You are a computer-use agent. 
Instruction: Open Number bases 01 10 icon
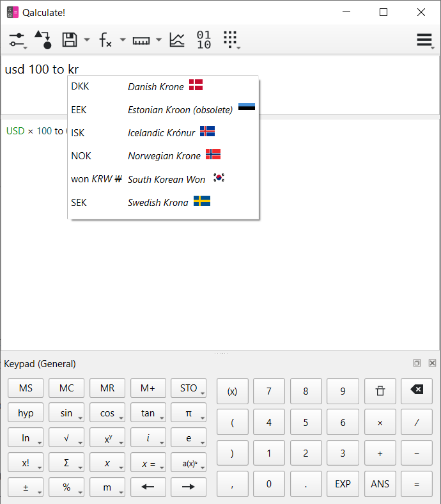(204, 40)
